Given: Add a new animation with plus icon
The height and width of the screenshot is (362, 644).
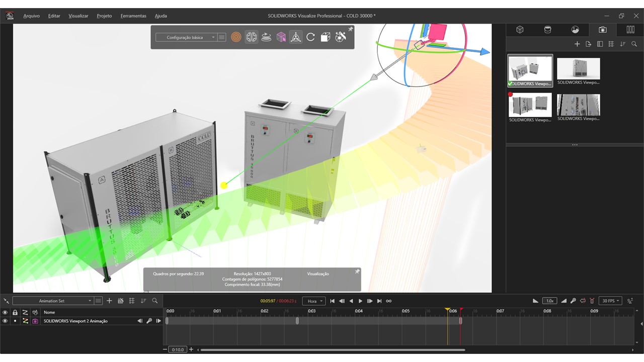Looking at the screenshot, I should tap(109, 301).
